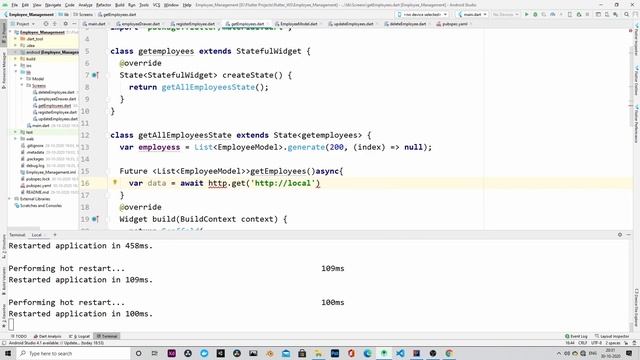Click the intention light bulb on line 16
The image size is (640, 360).
115,182
